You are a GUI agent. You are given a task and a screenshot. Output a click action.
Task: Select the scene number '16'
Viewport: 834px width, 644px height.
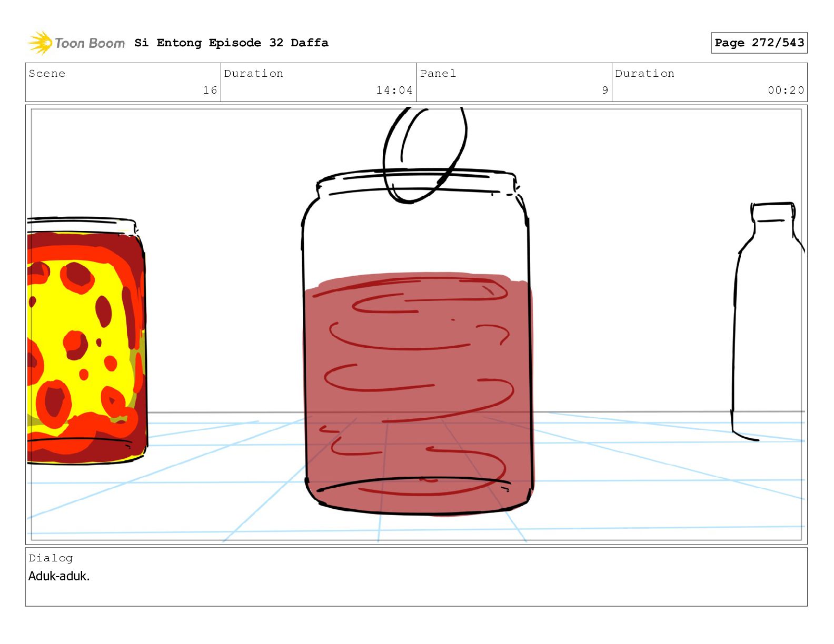210,90
